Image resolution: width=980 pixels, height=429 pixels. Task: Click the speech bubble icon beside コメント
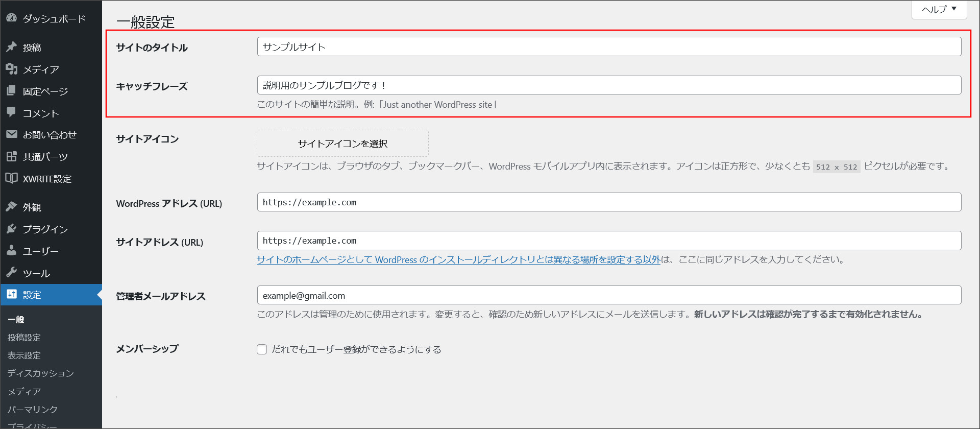coord(11,112)
